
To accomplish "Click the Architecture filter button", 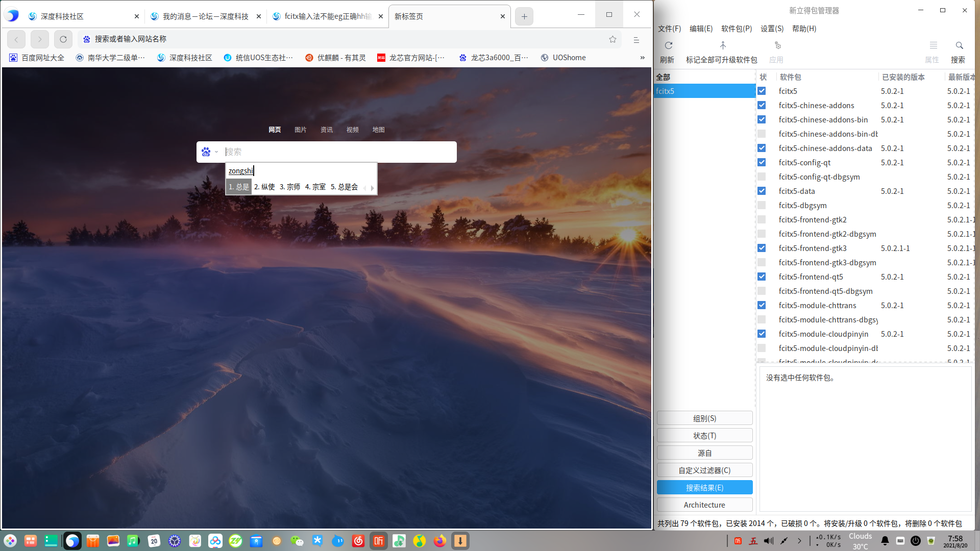I will (x=704, y=505).
